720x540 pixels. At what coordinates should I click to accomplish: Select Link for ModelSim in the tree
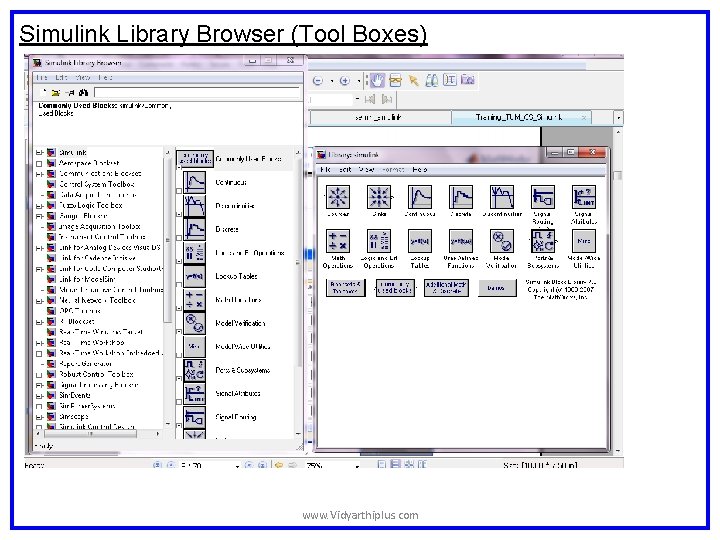87,280
